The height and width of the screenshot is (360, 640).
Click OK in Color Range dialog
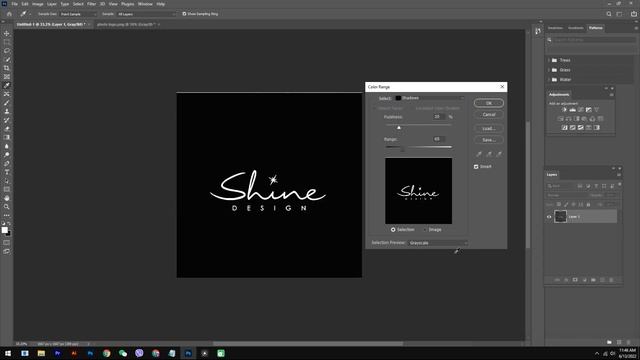[489, 103]
